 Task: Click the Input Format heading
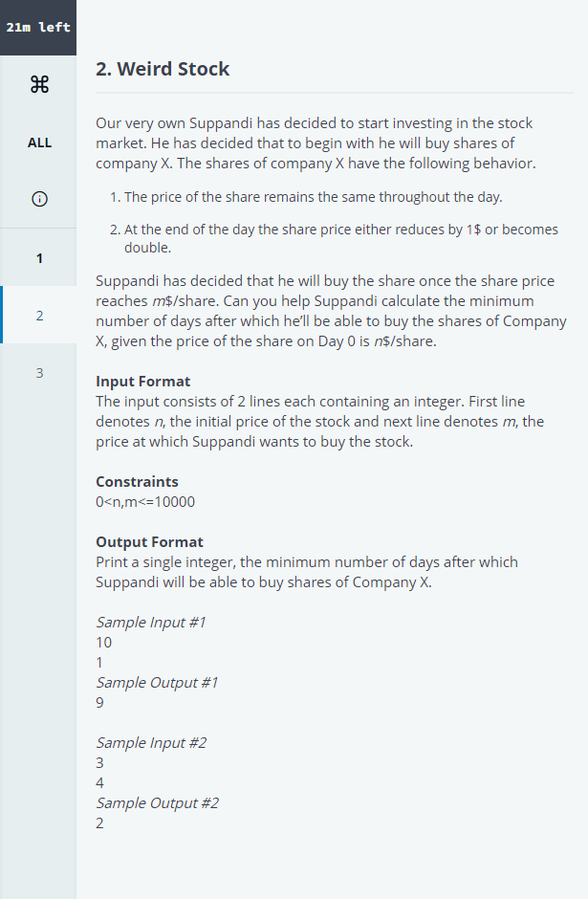(x=142, y=382)
